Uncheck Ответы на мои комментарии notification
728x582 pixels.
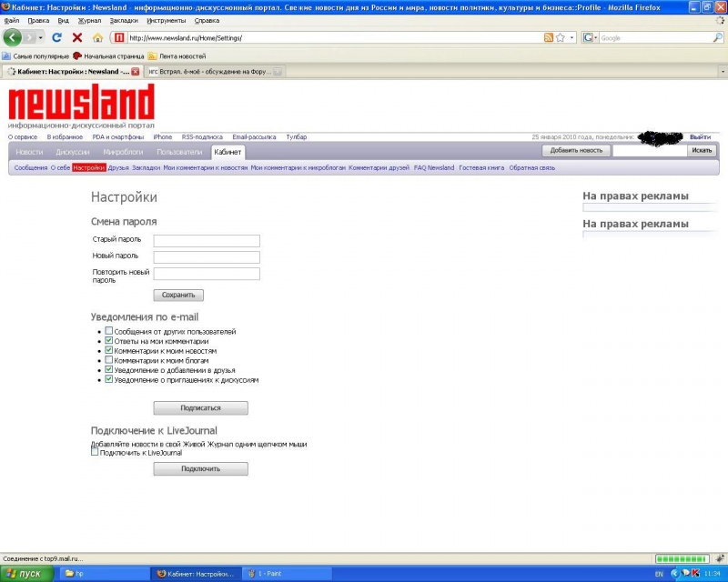coord(108,340)
